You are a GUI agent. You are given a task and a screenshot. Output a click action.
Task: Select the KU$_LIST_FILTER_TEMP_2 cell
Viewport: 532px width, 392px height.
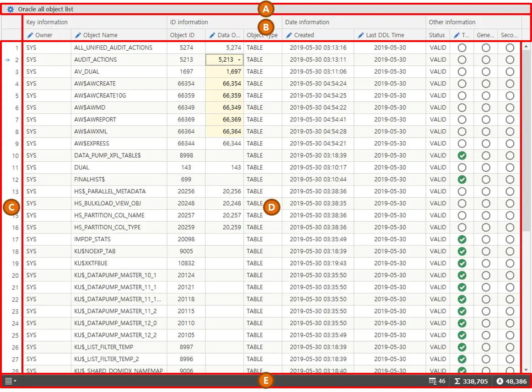119,359
